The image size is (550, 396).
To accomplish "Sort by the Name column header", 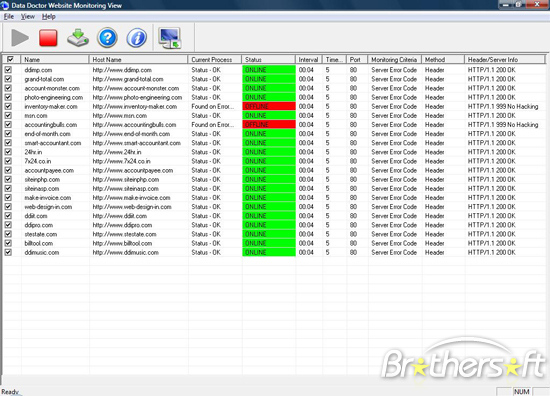I will click(55, 59).
